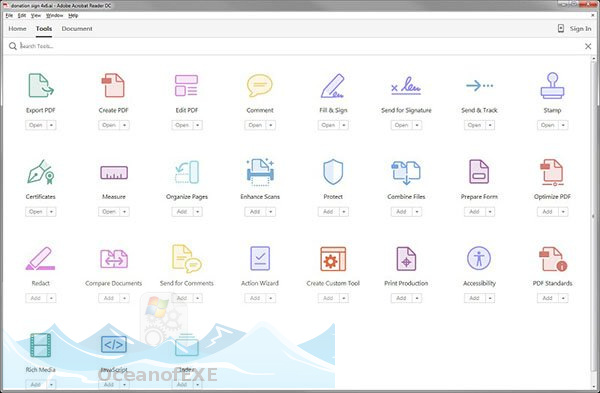This screenshot has width=600, height=393.
Task: Expand the dropdown arrow under Export PDF
Action: (52, 125)
